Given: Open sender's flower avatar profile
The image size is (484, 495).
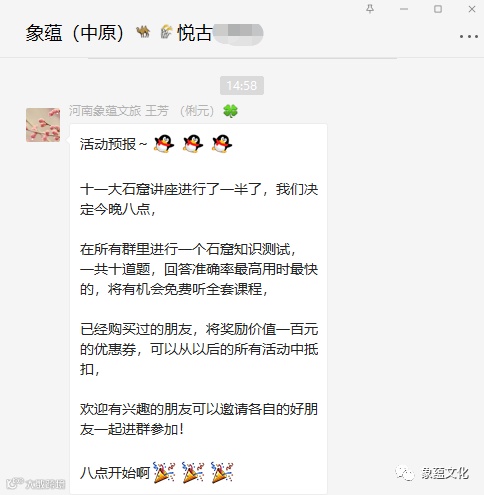Looking at the screenshot, I should pyautogui.click(x=43, y=125).
